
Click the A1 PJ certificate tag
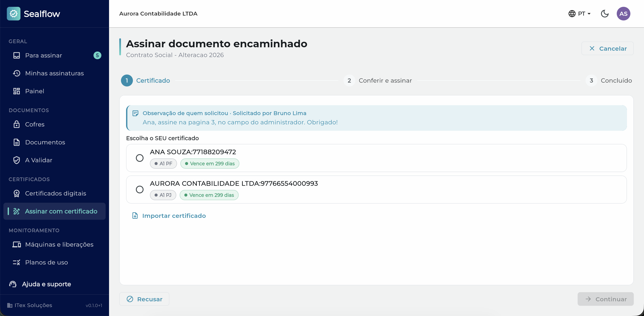(163, 195)
